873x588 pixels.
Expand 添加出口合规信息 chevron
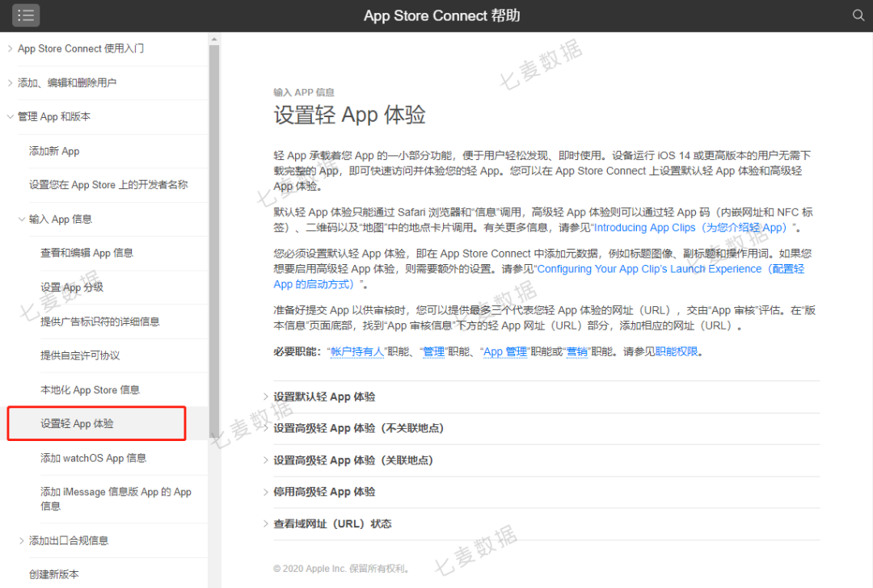(22, 540)
